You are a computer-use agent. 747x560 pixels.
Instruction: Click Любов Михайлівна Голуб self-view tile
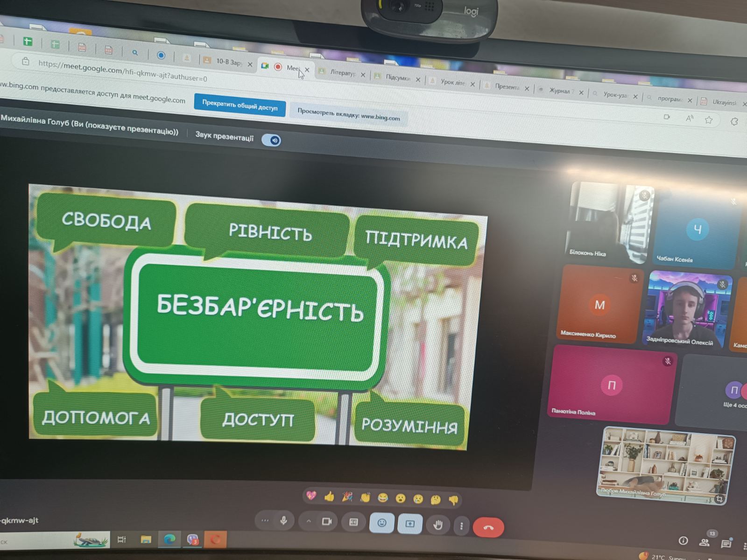point(666,466)
